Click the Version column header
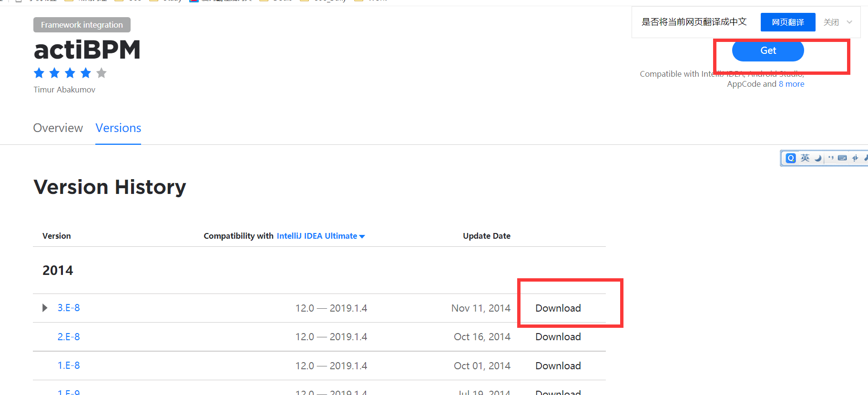Screen dimensions: 868x395 pyautogui.click(x=56, y=236)
